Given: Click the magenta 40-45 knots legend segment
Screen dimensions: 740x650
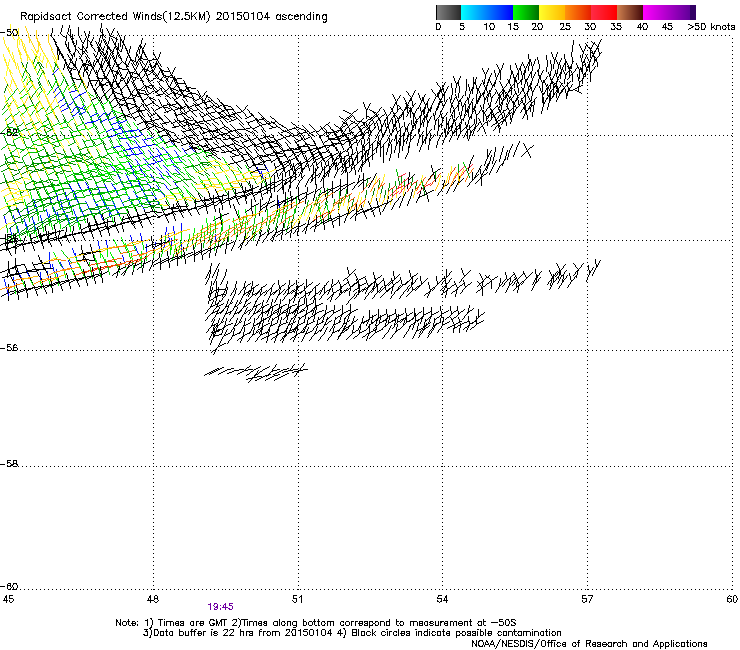Looking at the screenshot, I should [656, 12].
